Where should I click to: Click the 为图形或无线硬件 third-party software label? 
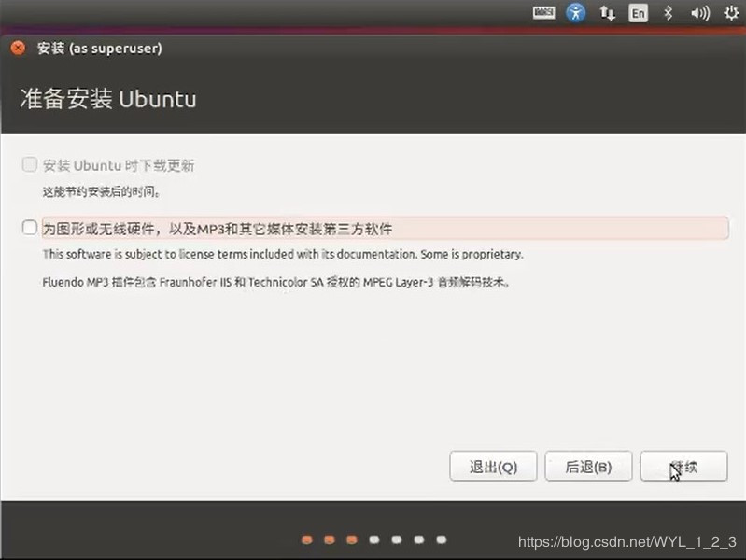[x=385, y=229]
